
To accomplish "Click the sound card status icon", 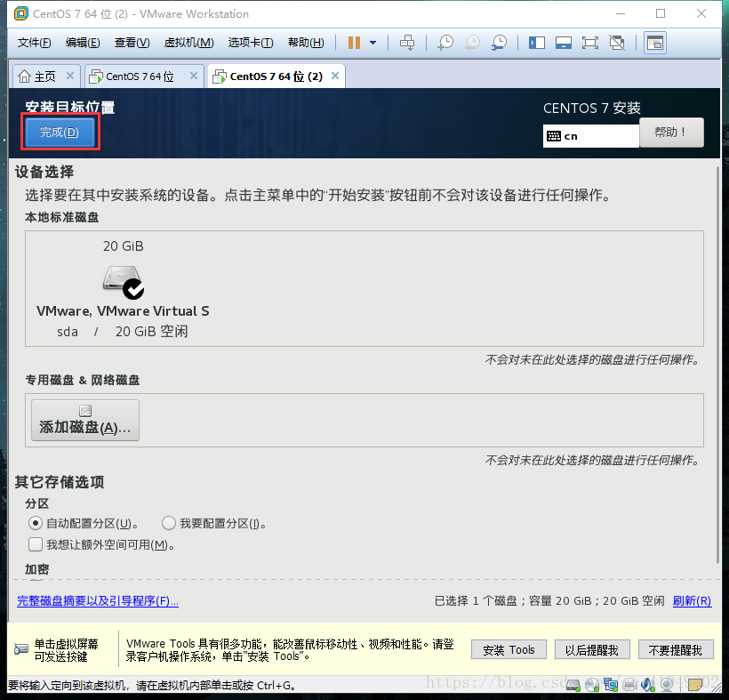I will 647,685.
